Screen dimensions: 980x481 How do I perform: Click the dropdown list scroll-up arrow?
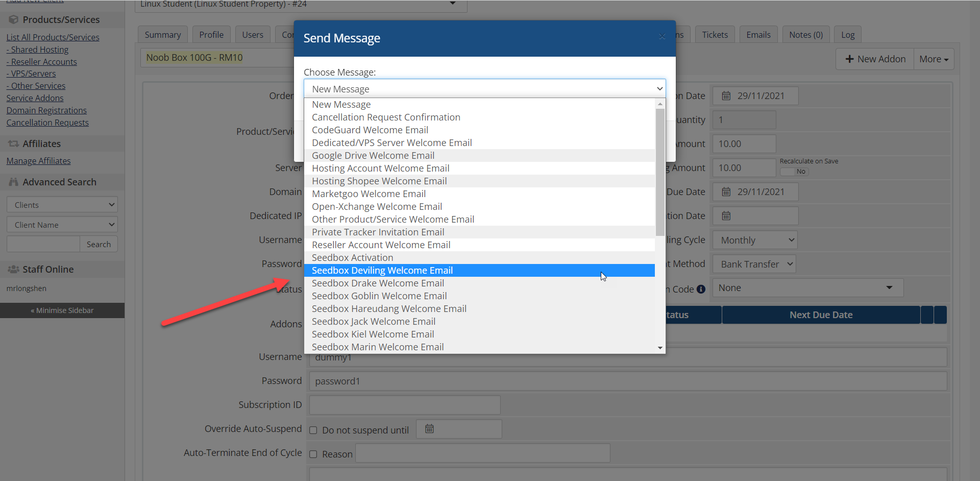pos(660,104)
